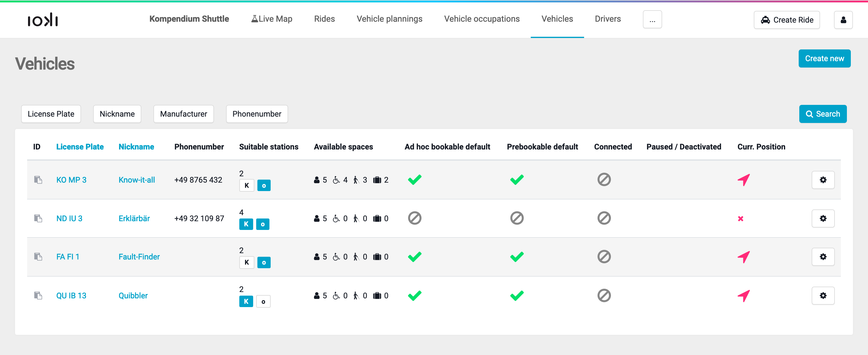Open vehicle KO MP 3
The height and width of the screenshot is (355, 868).
[x=71, y=180]
